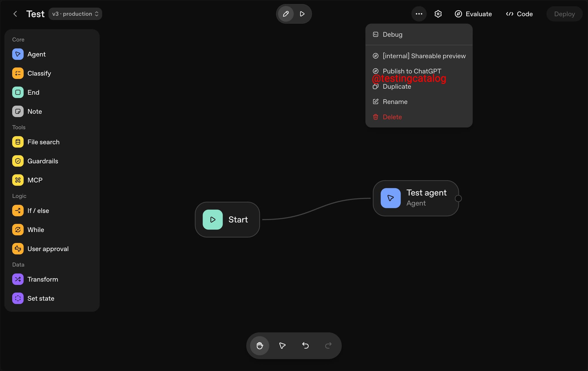Image resolution: width=588 pixels, height=371 pixels.
Task: Switch to preview play mode
Action: point(302,14)
